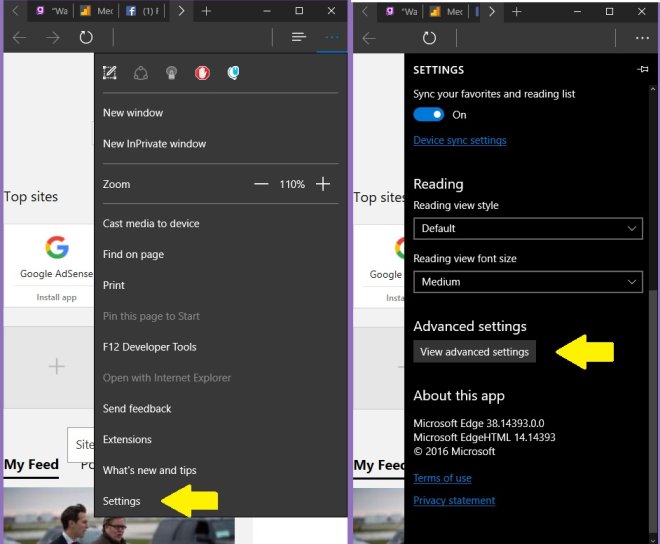Choose Find on page

coord(133,254)
